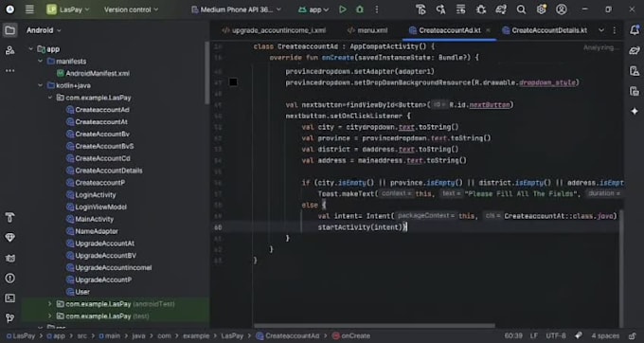
Task: Open the LasPay project dropdown
Action: [x=68, y=9]
